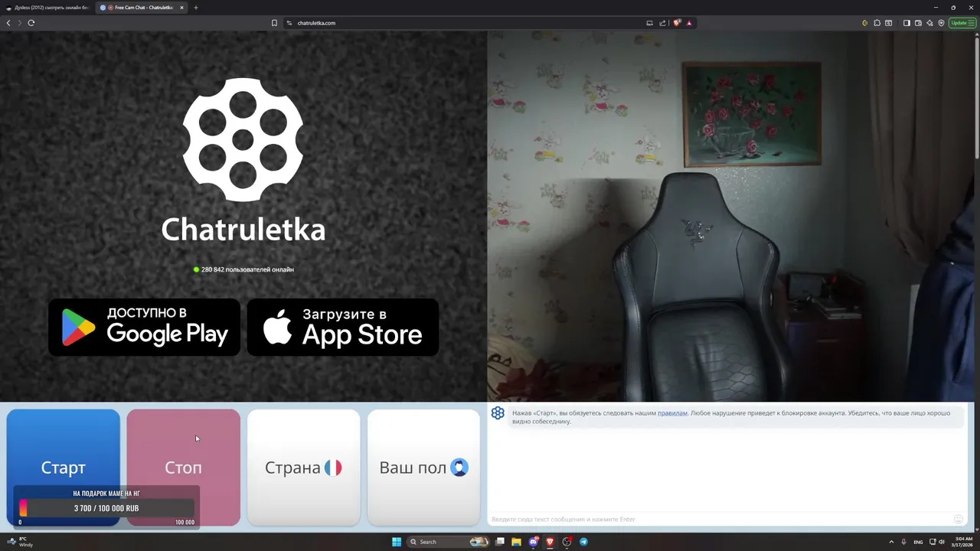980x551 pixels.
Task: Click the taskbar Search box
Action: [448, 542]
